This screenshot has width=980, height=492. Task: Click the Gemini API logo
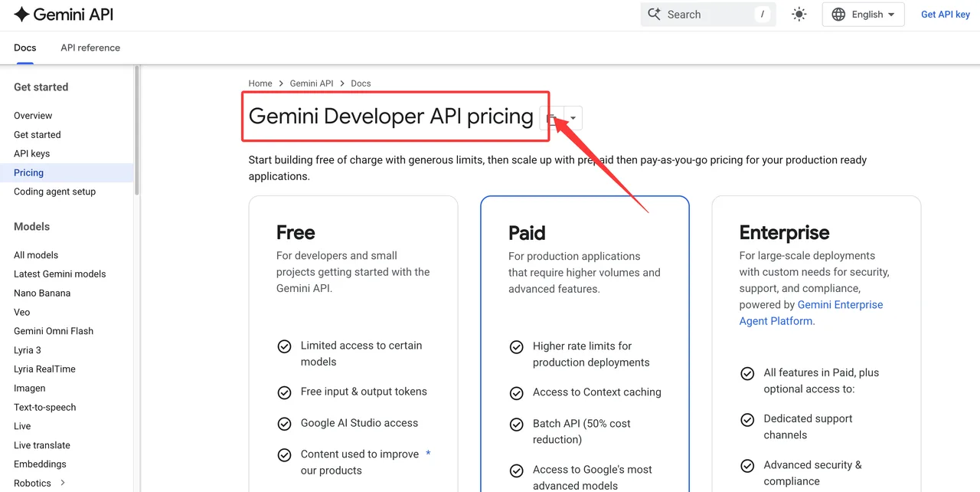pos(64,14)
